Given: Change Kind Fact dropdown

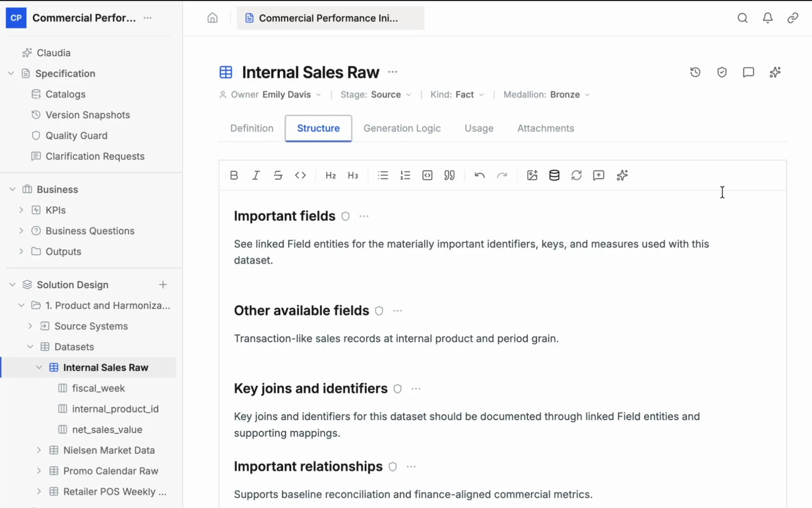Looking at the screenshot, I should pyautogui.click(x=457, y=95).
